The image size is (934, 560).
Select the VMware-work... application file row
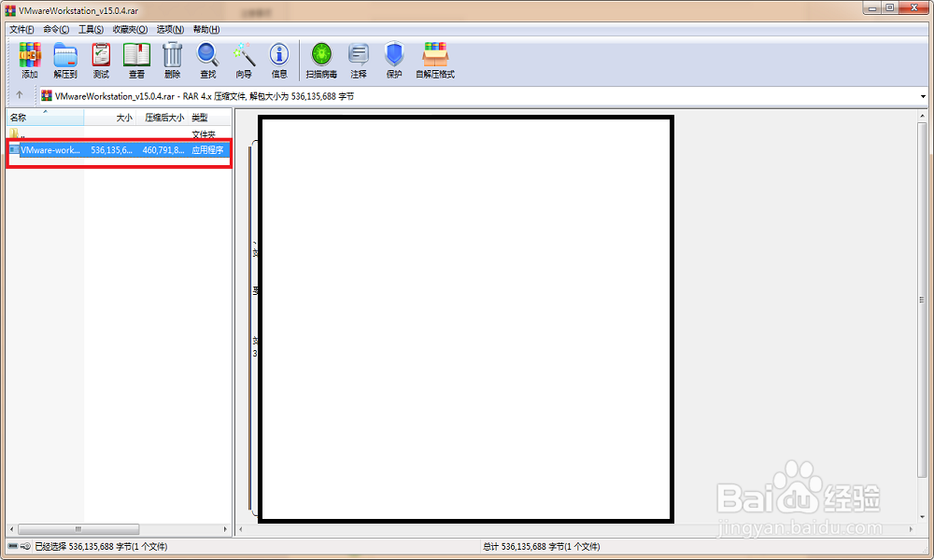tap(119, 150)
